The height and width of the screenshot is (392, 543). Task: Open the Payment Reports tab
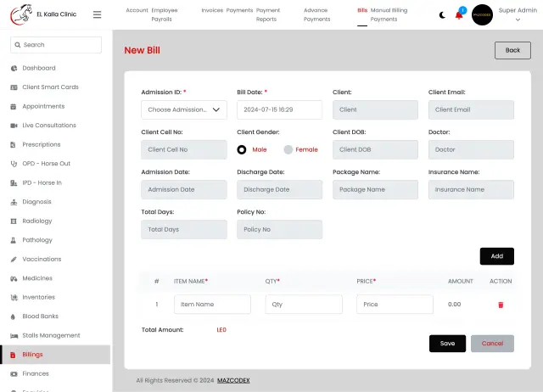tap(268, 15)
